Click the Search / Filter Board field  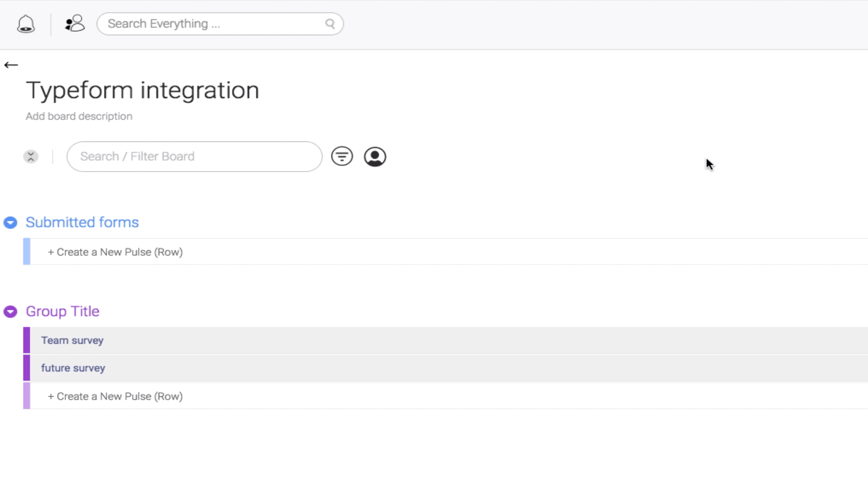[x=194, y=157]
